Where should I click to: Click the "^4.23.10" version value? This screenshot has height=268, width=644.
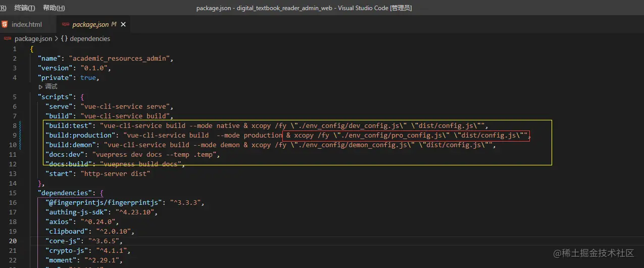[x=135, y=212]
